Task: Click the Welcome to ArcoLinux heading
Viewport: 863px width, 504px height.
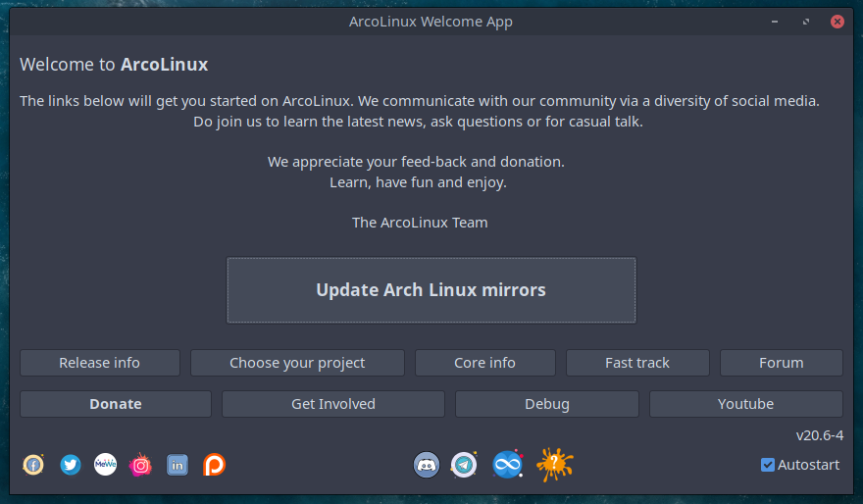Action: coord(114,65)
